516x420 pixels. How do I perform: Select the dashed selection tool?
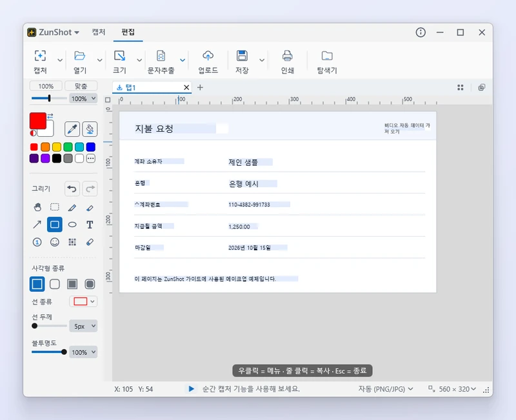click(55, 207)
